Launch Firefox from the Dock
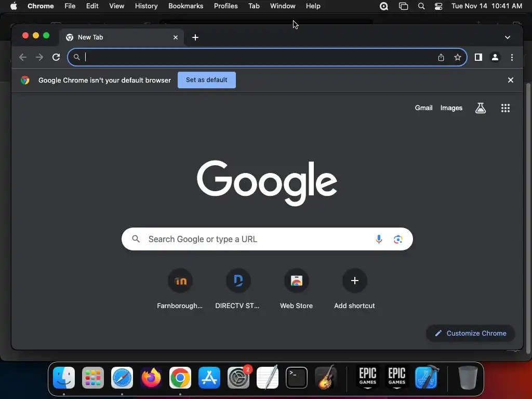The image size is (532, 399). pyautogui.click(x=151, y=378)
